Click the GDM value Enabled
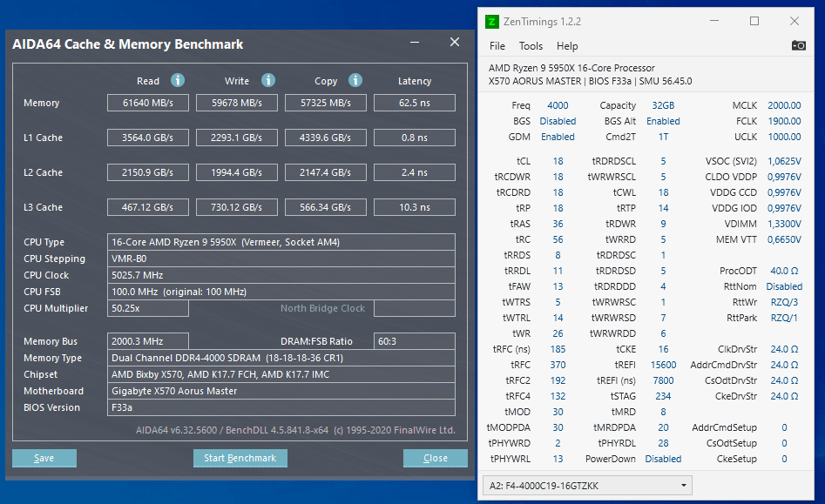Image resolution: width=825 pixels, height=504 pixels. coord(558,138)
